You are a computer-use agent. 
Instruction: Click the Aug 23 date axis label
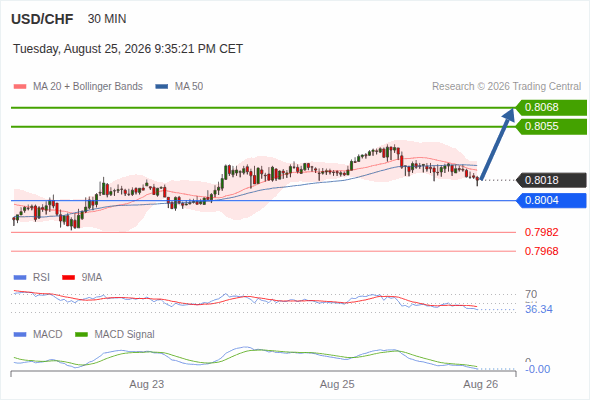[147, 384]
